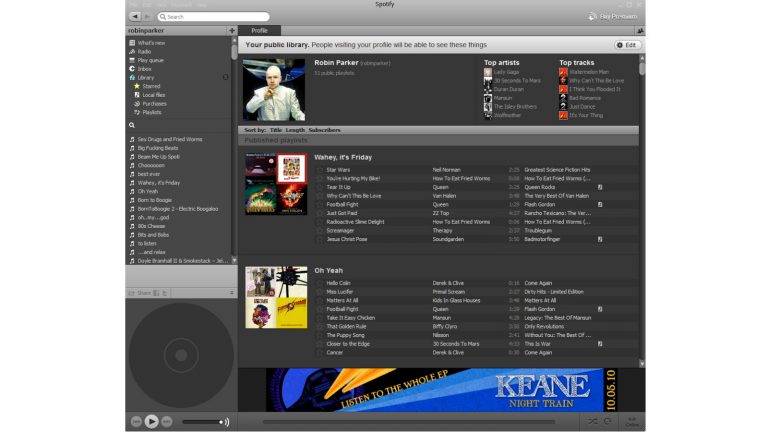Toggle shuffle playback mode
The image size is (768, 432).
tap(592, 421)
